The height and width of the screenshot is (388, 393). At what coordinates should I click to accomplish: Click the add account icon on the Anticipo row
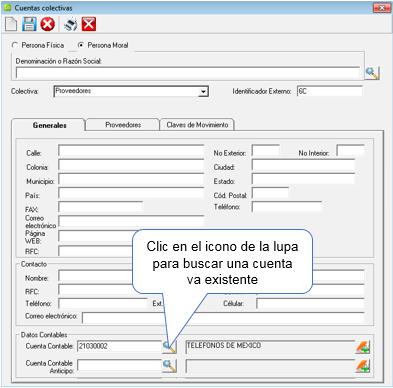[362, 366]
